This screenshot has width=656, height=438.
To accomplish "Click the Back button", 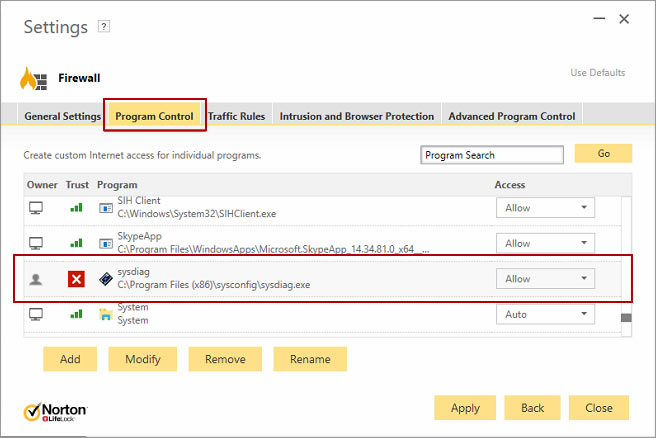I will (x=532, y=407).
